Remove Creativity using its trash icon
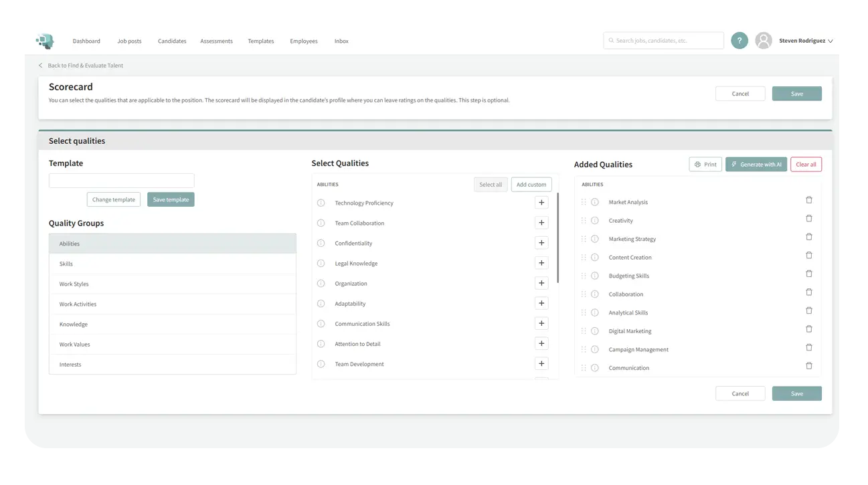The height and width of the screenshot is (485, 868). tap(808, 219)
